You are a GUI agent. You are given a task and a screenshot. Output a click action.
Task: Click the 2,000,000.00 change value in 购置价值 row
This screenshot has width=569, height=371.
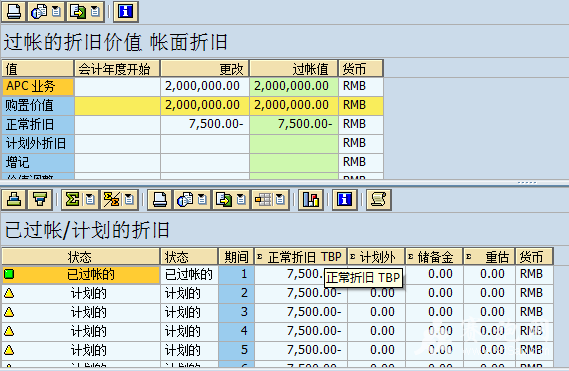(205, 106)
